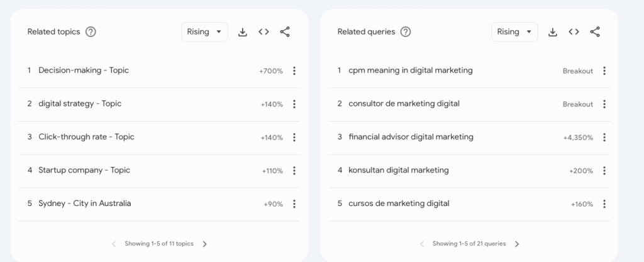This screenshot has width=644, height=262.
Task: Click the consultor de marketing digital query
Action: pos(404,104)
